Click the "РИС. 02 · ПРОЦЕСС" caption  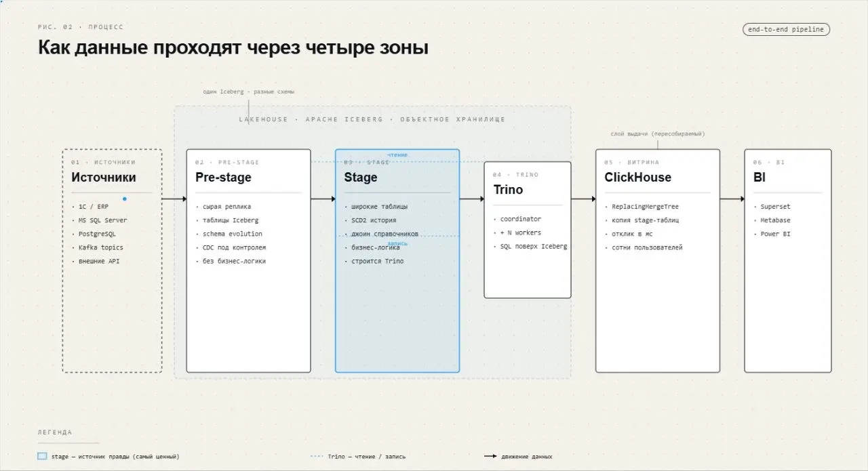click(x=81, y=27)
